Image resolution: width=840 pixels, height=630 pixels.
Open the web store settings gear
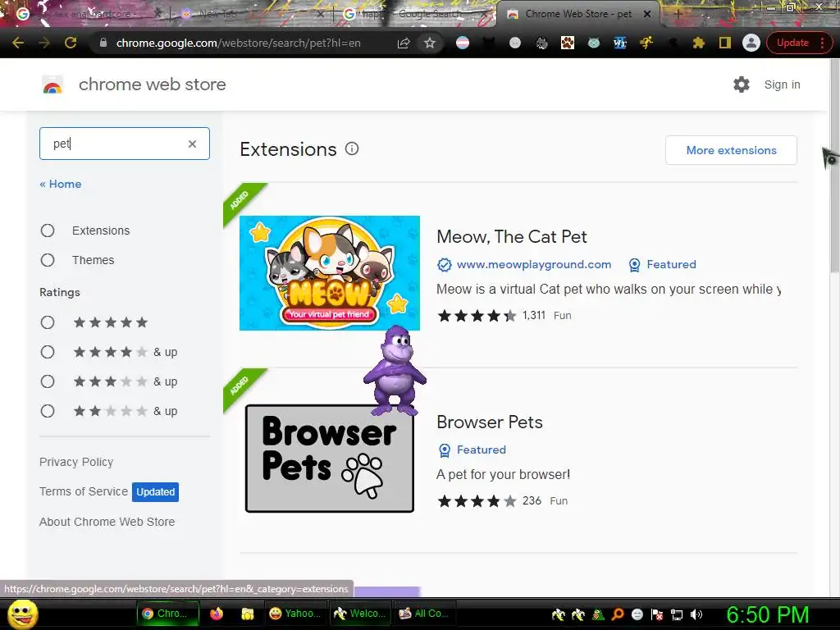(742, 84)
